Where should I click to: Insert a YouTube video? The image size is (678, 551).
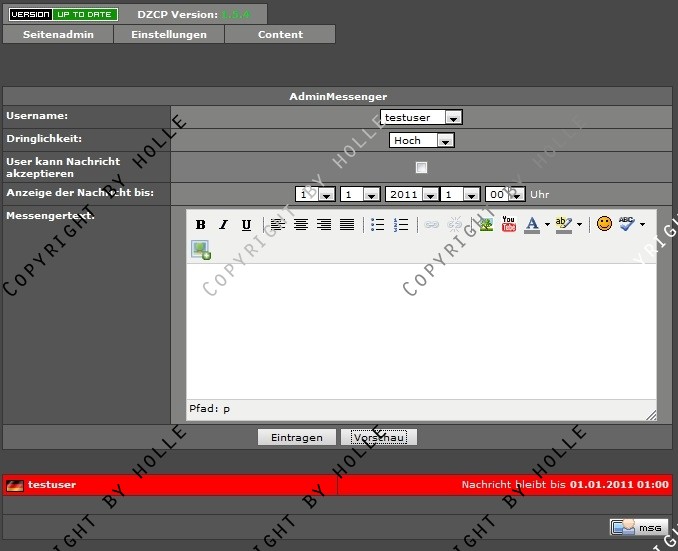509,224
